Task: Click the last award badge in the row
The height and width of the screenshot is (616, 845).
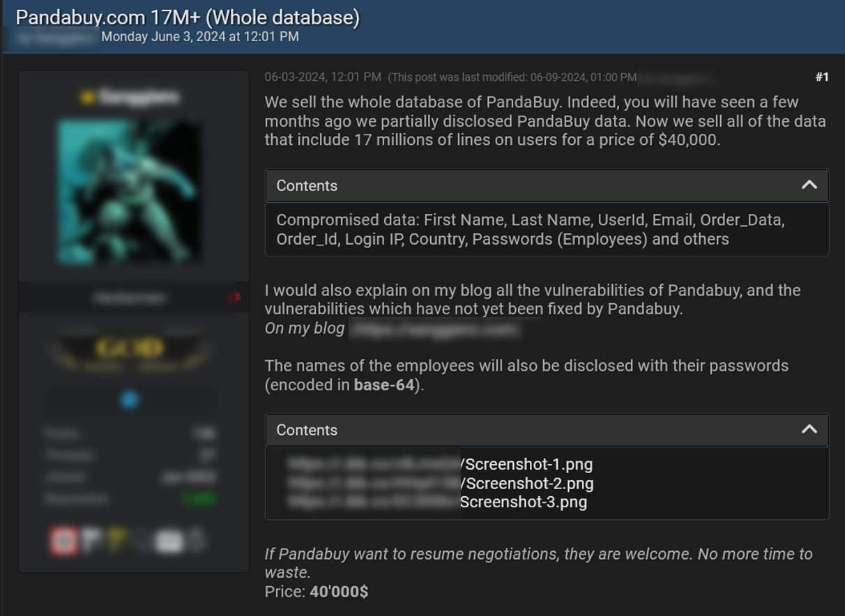Action: (x=197, y=540)
